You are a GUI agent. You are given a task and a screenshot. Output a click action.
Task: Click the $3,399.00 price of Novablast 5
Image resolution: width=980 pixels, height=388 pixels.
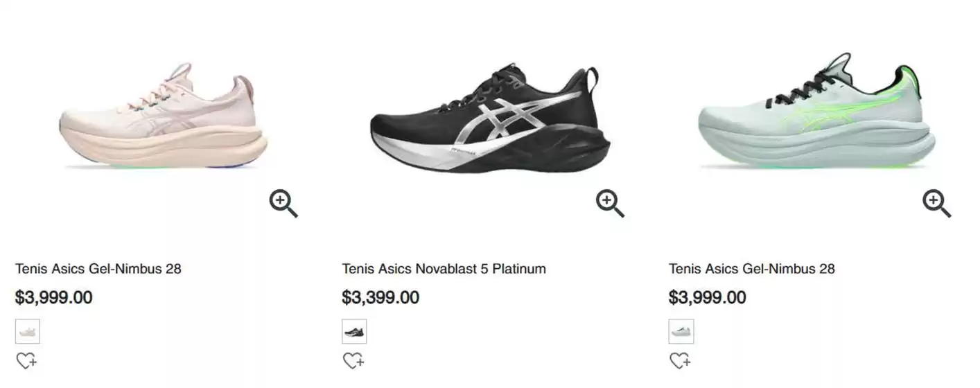[380, 298]
